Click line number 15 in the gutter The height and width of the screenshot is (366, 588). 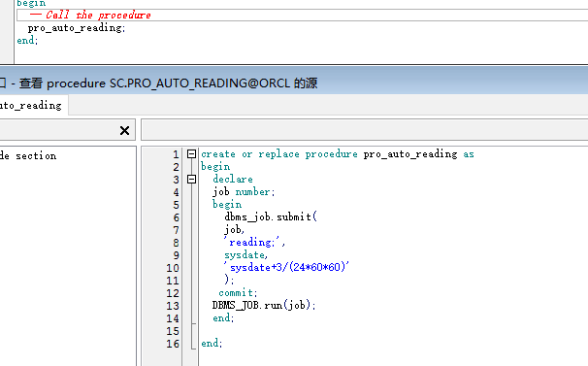pos(173,331)
